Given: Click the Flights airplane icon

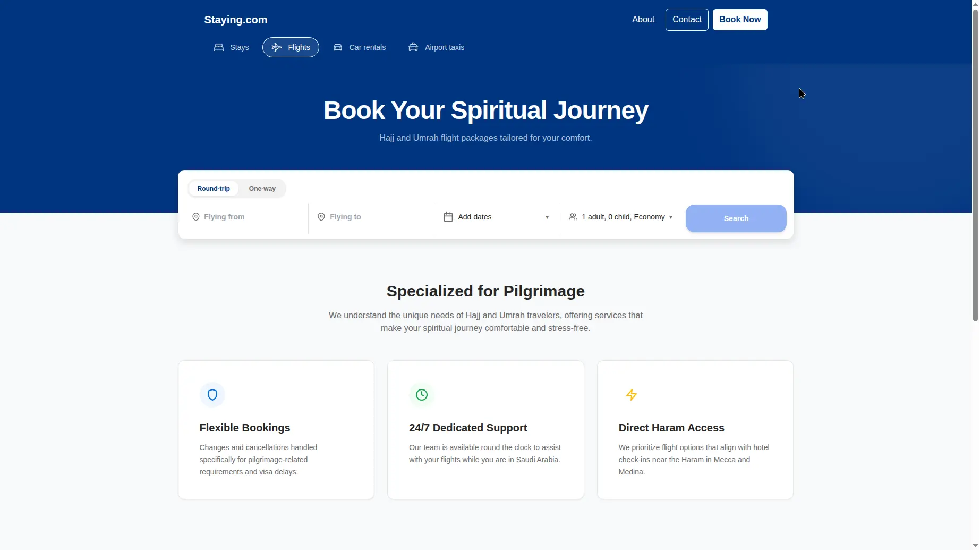Looking at the screenshot, I should click(276, 47).
